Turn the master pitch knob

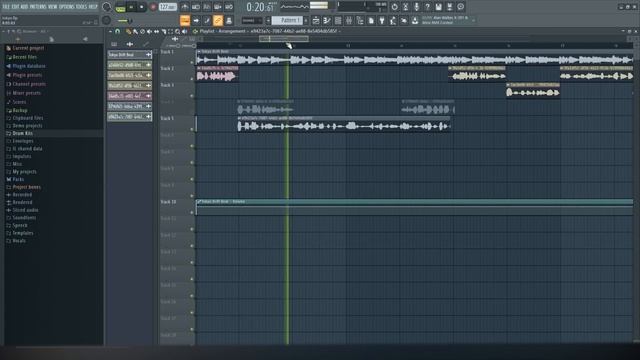click(107, 20)
